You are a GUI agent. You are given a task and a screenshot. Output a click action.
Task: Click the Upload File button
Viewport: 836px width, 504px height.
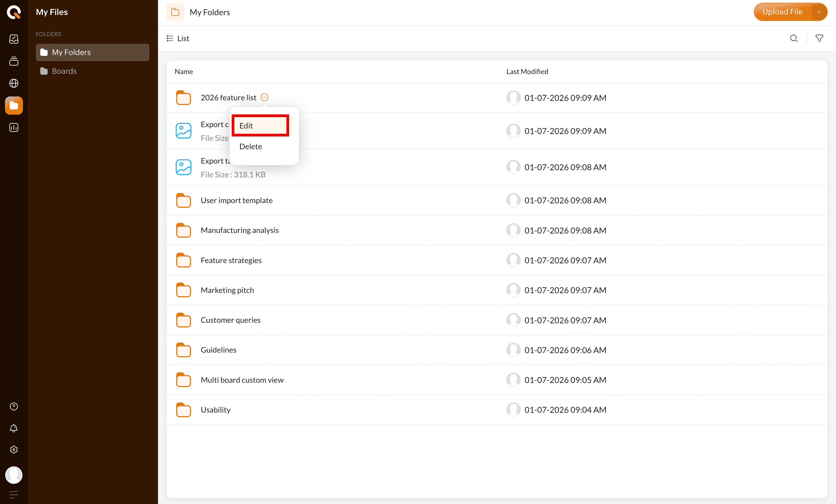click(782, 12)
